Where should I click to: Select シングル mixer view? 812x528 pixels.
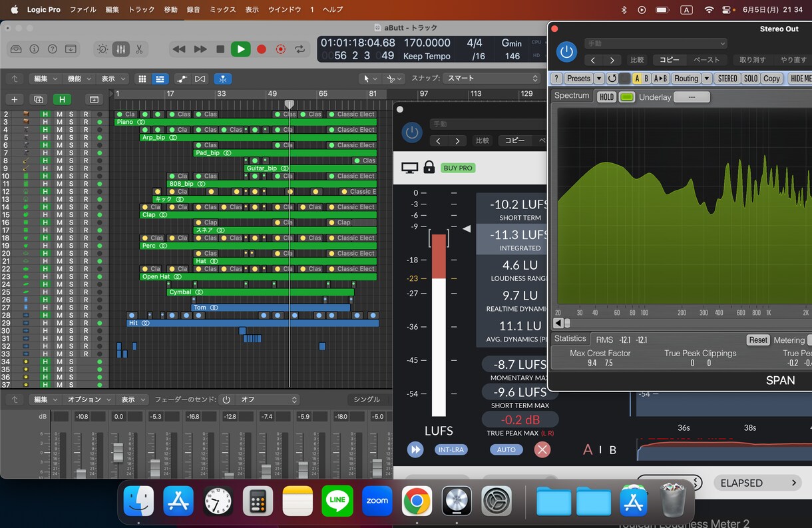click(x=367, y=399)
